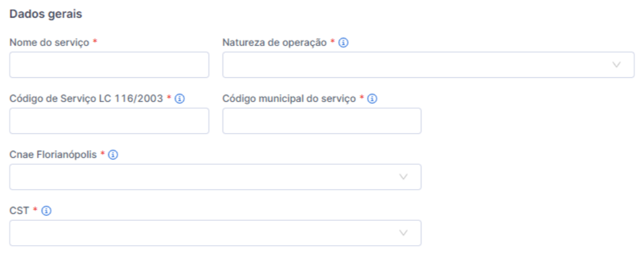The image size is (644, 267).
Task: Open the Natureza de operação select box
Action: point(413,65)
